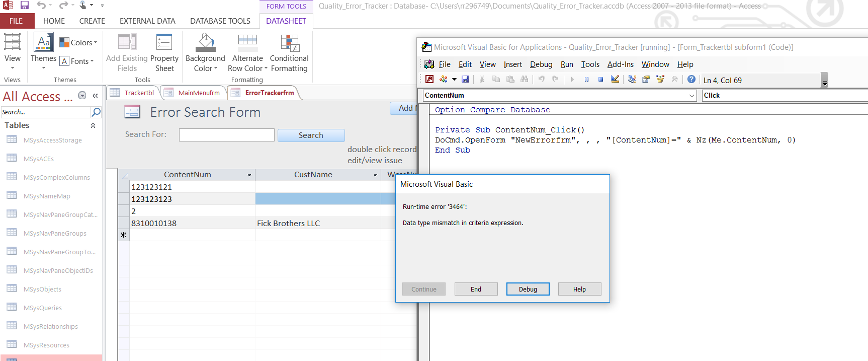Click the Search button on Error Search Form

pyautogui.click(x=311, y=135)
